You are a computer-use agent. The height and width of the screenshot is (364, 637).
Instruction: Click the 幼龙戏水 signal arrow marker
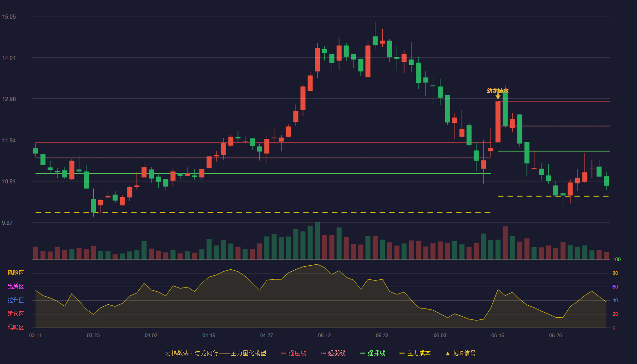coord(498,96)
